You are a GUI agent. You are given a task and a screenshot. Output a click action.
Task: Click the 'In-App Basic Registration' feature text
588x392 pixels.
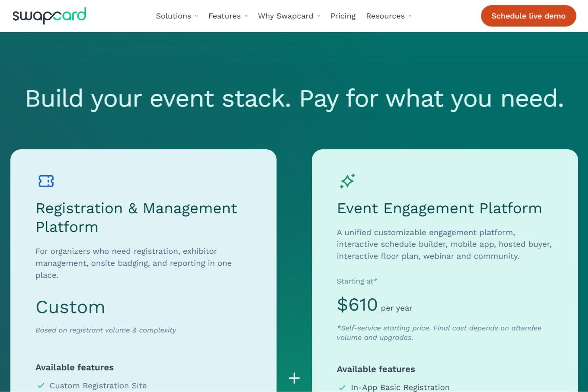coord(400,388)
